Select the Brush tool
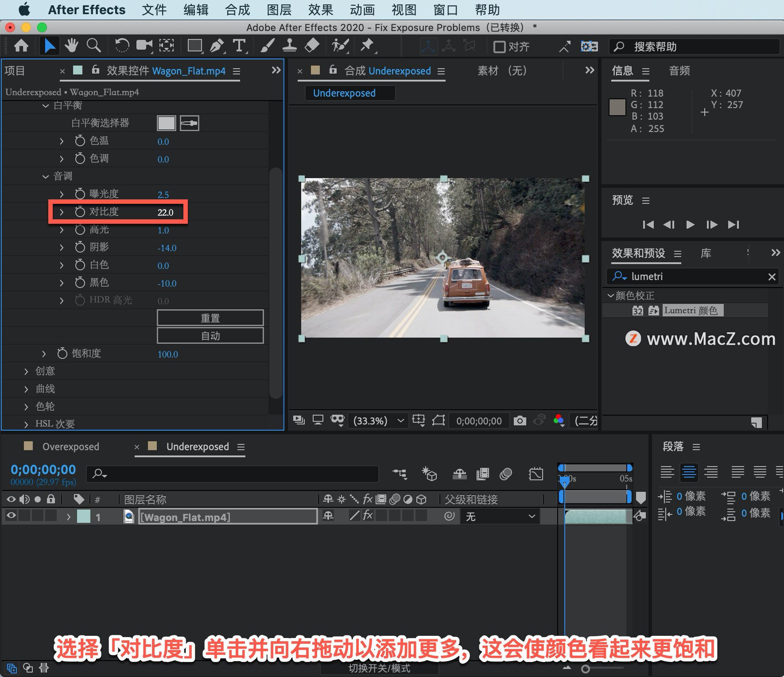784x677 pixels. (267, 46)
